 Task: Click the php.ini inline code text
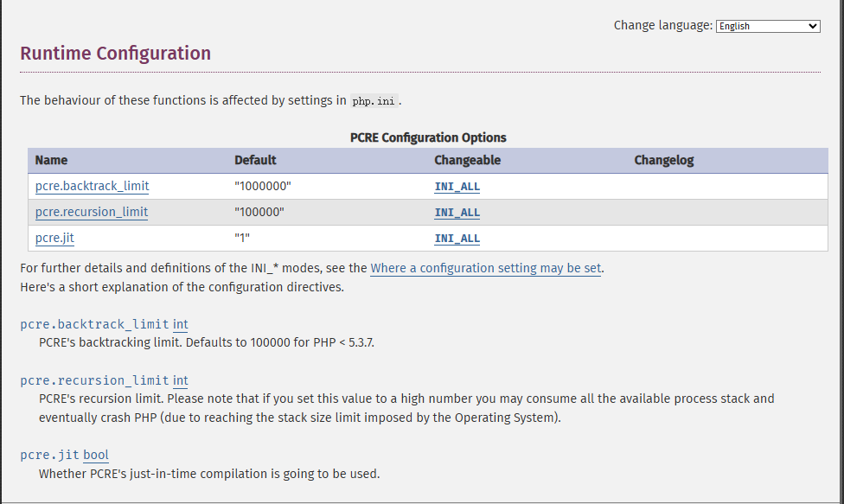coord(374,101)
